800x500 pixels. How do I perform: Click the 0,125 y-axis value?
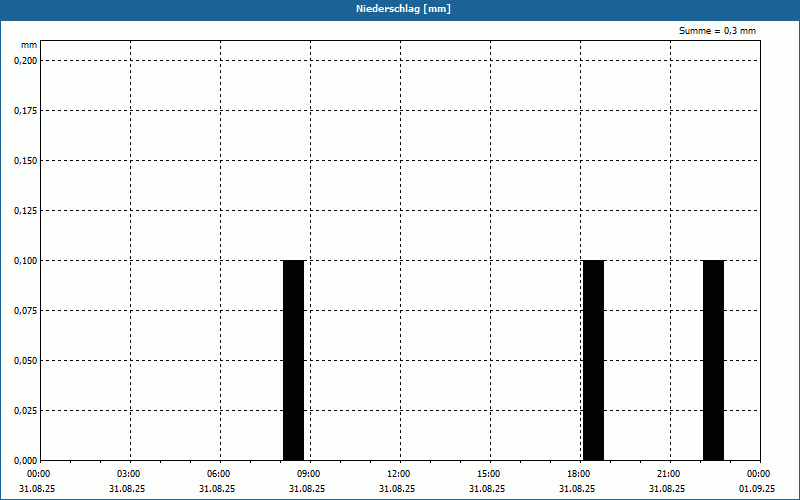click(26, 211)
